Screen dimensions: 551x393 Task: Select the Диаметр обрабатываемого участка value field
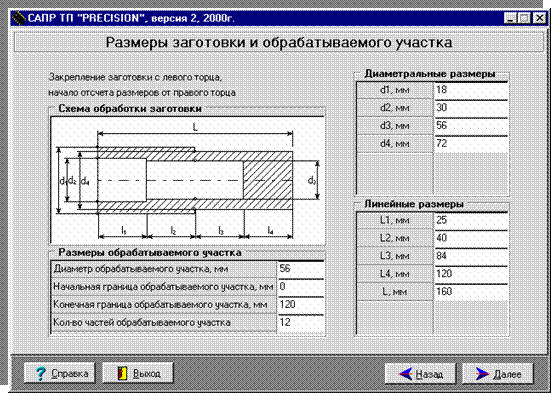coord(300,270)
